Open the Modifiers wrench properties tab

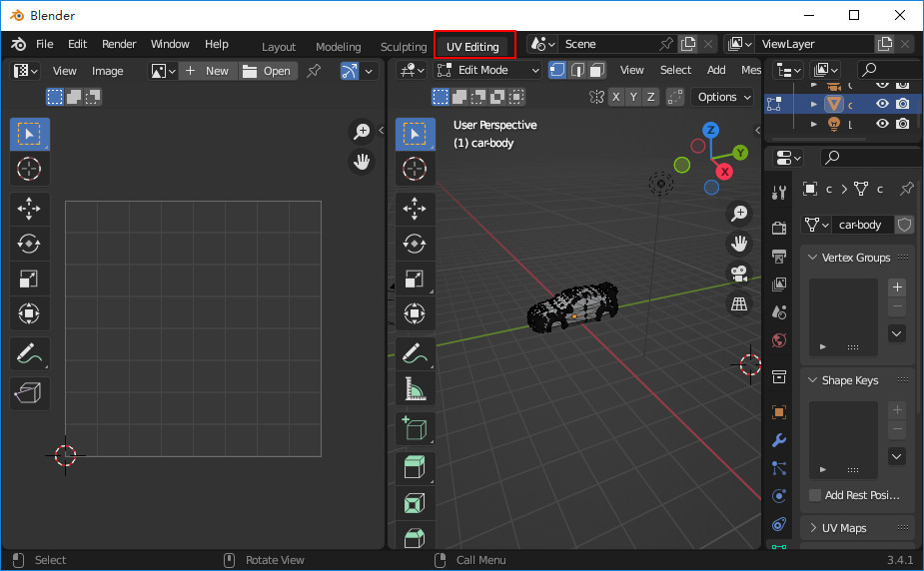coord(779,440)
